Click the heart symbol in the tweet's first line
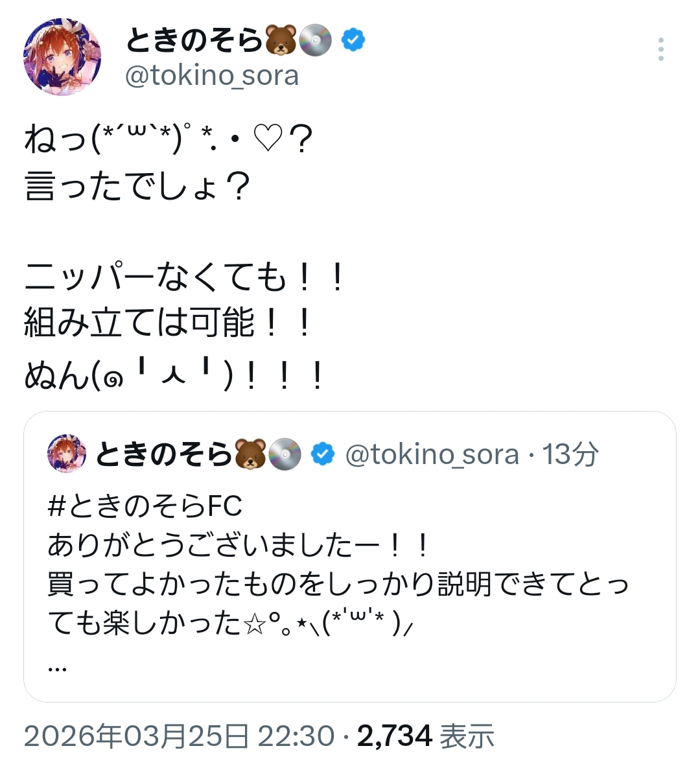The height and width of the screenshot is (768, 700). click(268, 139)
